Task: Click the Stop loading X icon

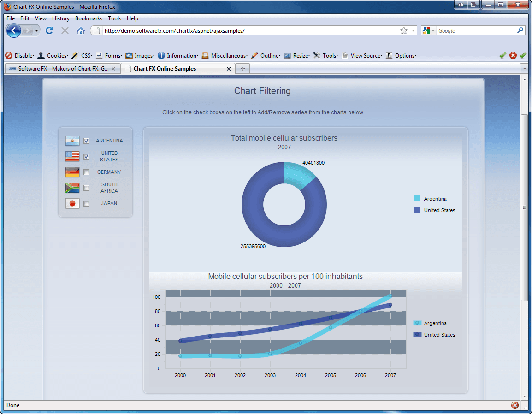Action: click(x=65, y=30)
